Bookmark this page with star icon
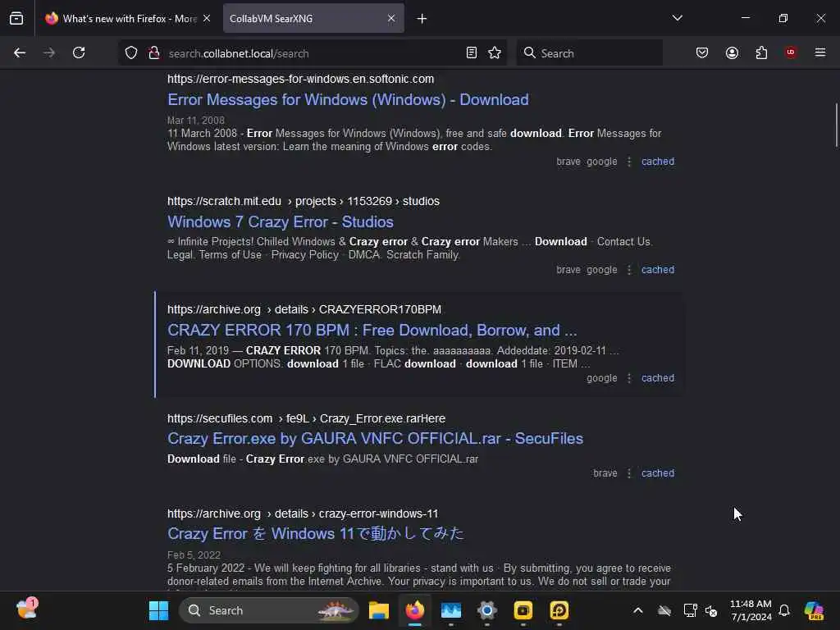Image resolution: width=840 pixels, height=630 pixels. [495, 52]
